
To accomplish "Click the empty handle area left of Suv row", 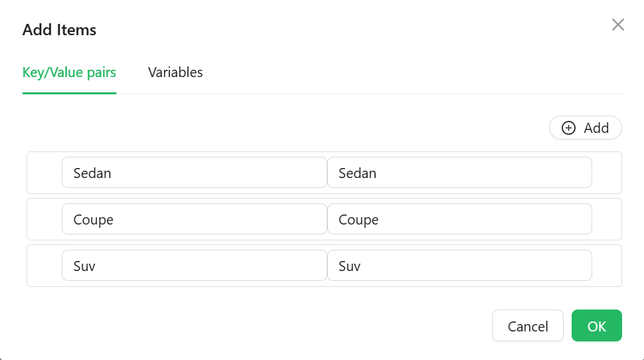I will (x=44, y=266).
